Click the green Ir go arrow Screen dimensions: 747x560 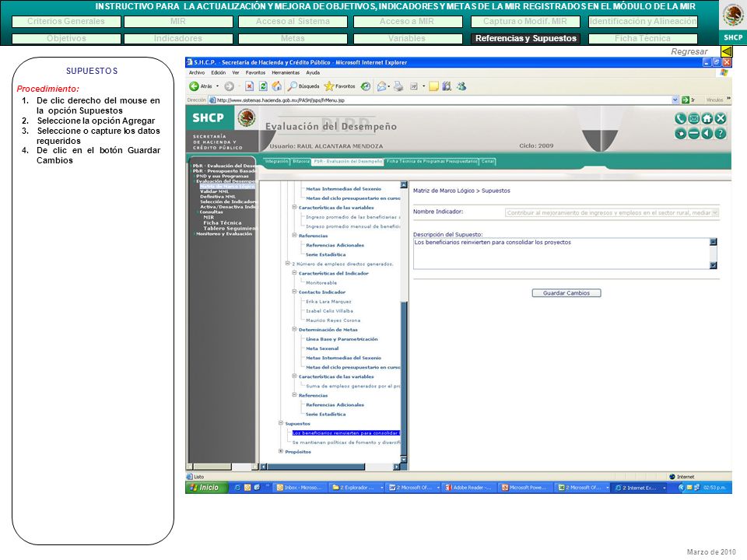point(686,100)
